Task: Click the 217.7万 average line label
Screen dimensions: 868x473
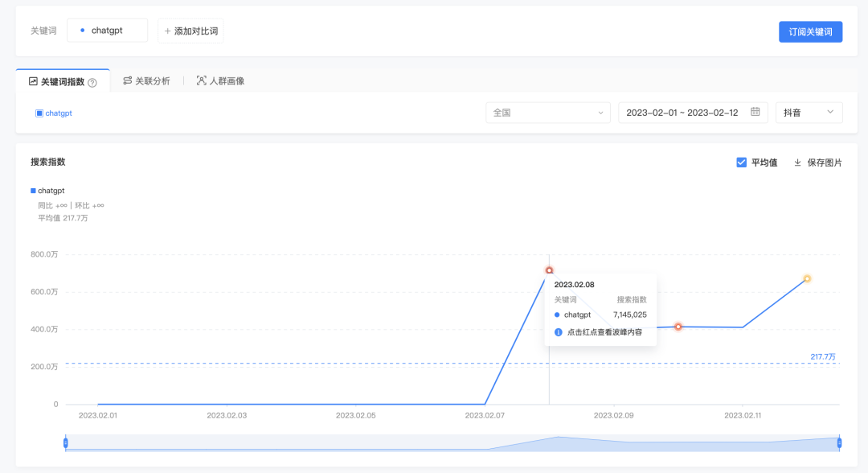Action: [823, 356]
